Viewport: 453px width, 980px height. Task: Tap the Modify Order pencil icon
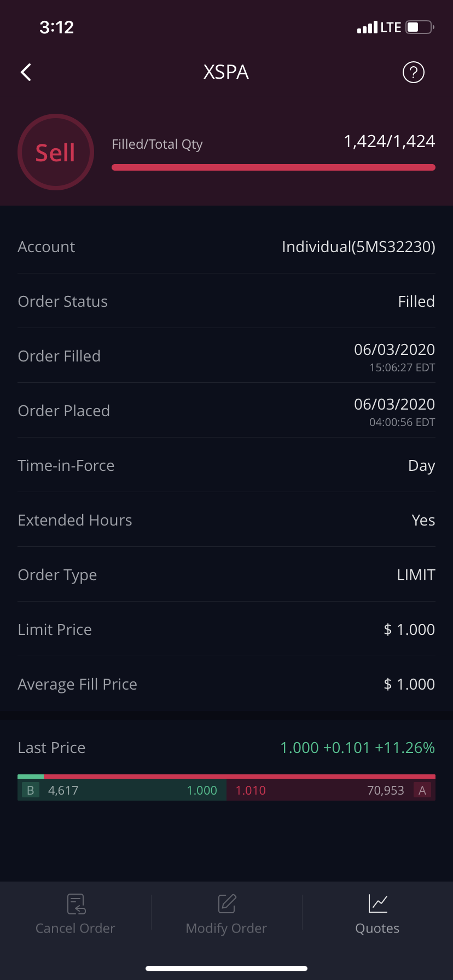tap(226, 903)
